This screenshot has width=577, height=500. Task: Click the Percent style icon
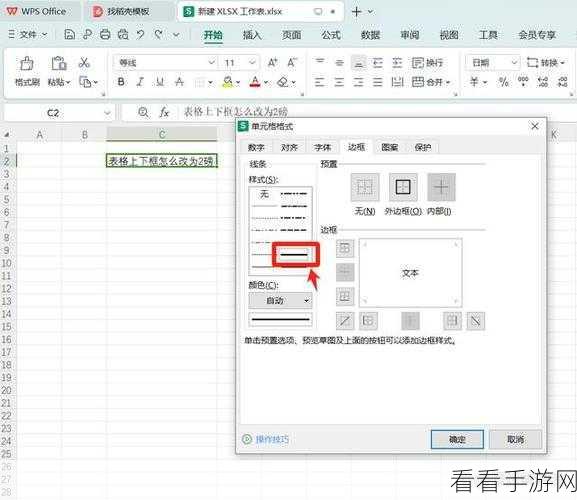503,82
